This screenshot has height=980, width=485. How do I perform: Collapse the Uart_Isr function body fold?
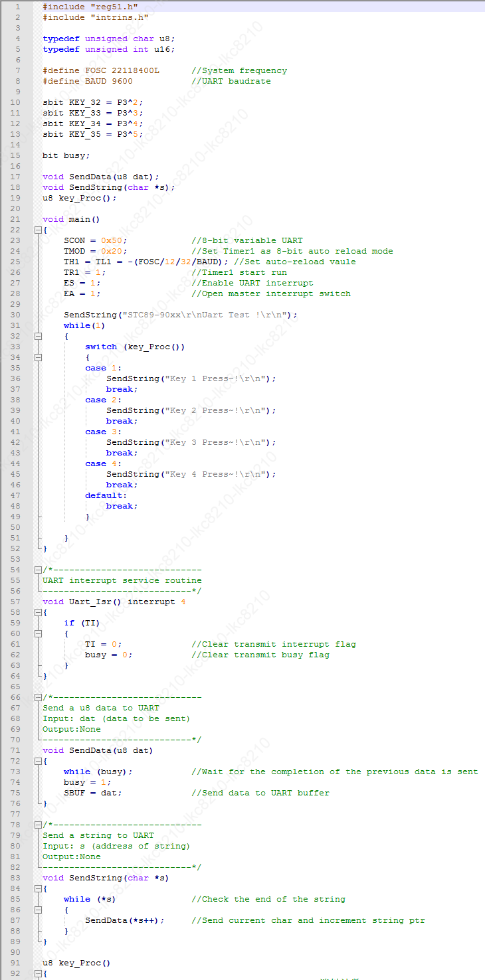pyautogui.click(x=37, y=612)
